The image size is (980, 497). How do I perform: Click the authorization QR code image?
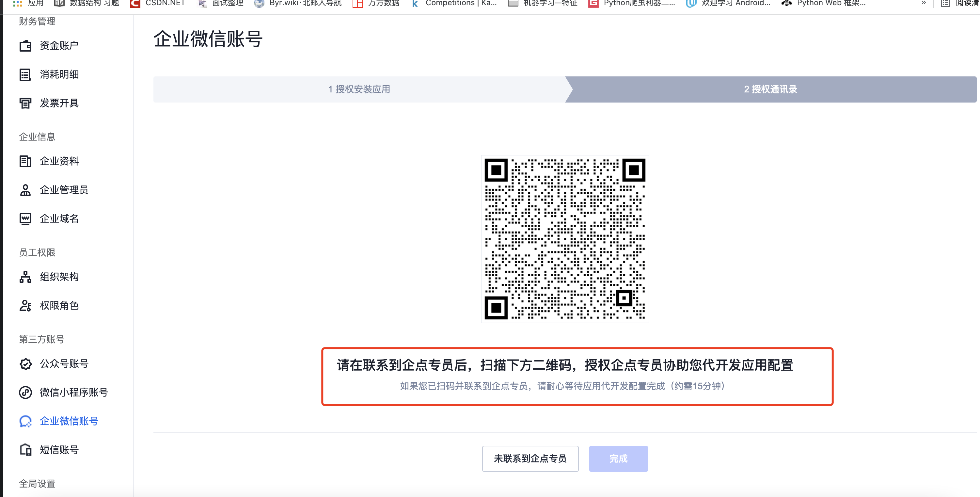pyautogui.click(x=565, y=239)
